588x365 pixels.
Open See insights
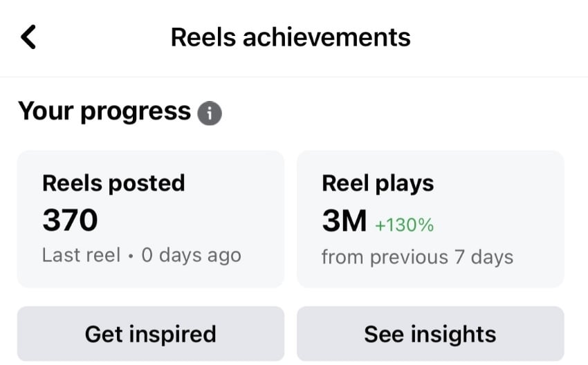[x=430, y=334]
